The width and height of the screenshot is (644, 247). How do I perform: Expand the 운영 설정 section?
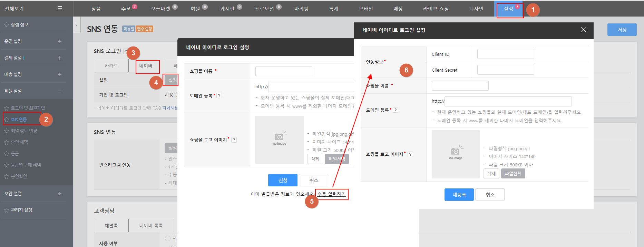click(60, 41)
